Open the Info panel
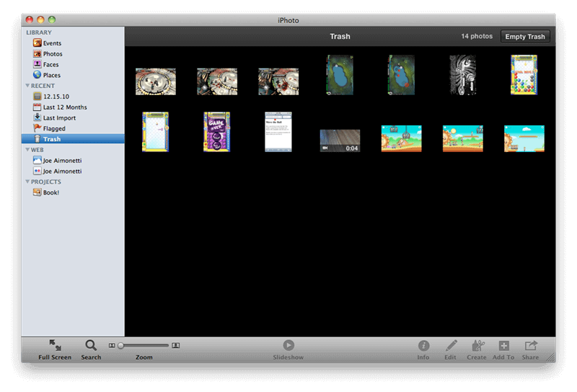Screen dimensions: 577x392 (x=423, y=346)
